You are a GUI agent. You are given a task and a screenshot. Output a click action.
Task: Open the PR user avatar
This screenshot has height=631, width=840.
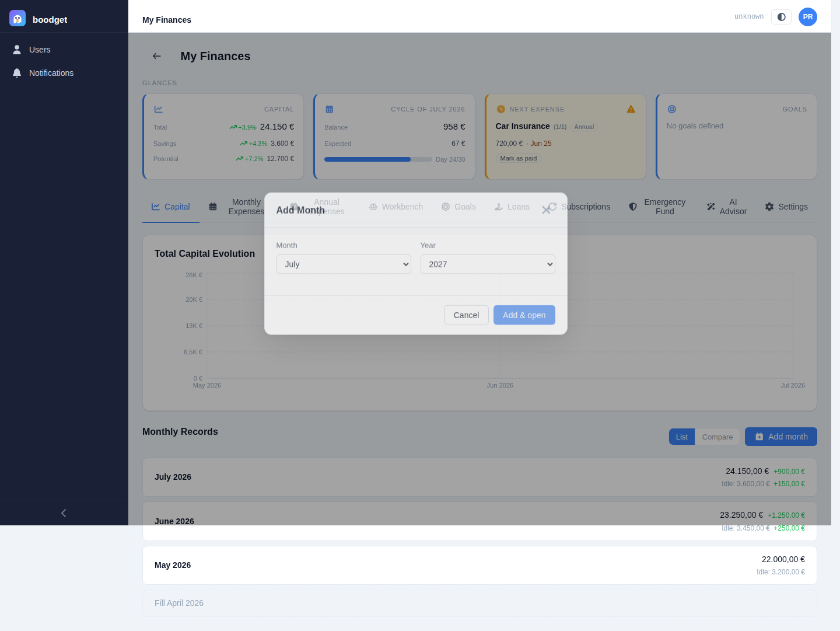point(808,17)
